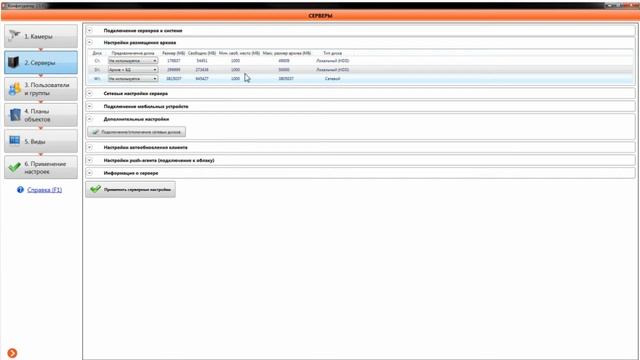This screenshot has height=360, width=640.
Task: Open the disk purpose dropdown for C: drive
Action: (133, 61)
